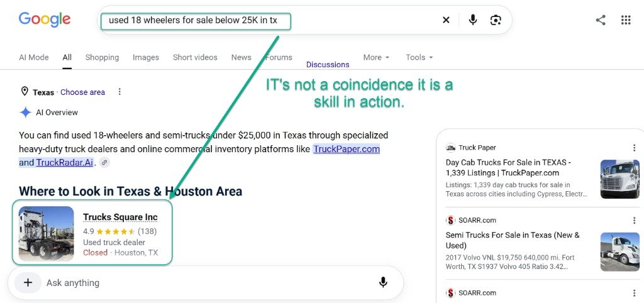The height and width of the screenshot is (303, 644).
Task: Click the first SOARR.com favicon
Action: click(450, 221)
